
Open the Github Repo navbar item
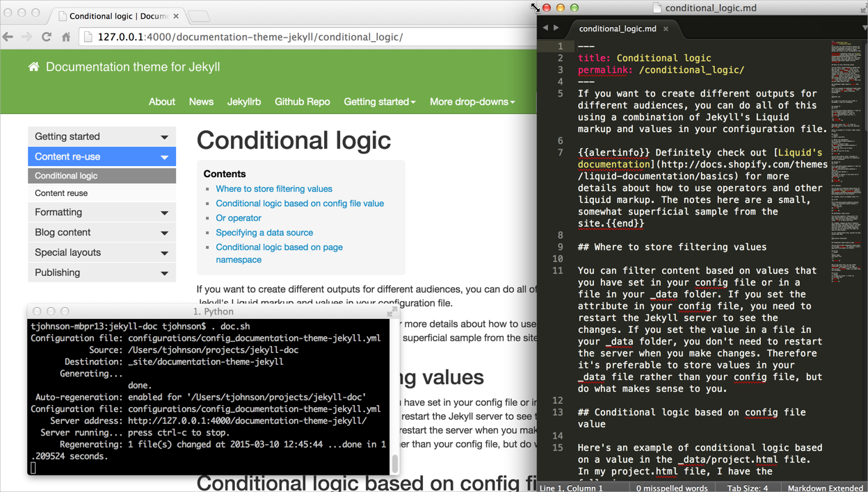pos(302,101)
